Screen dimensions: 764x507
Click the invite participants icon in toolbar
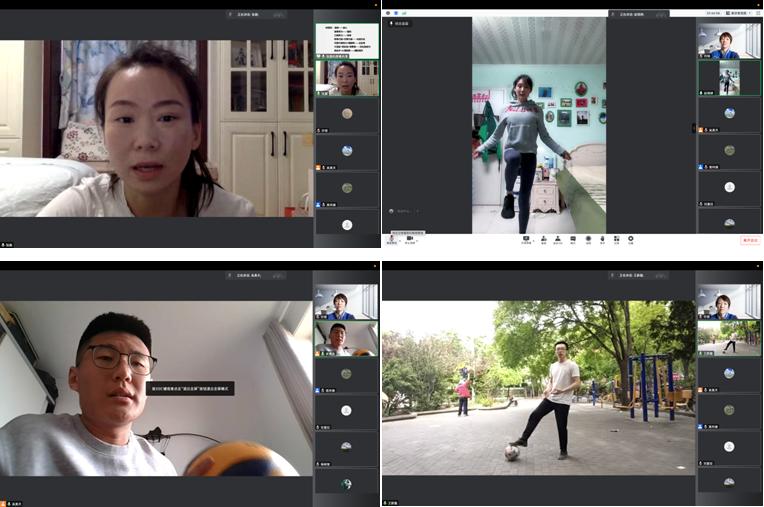pos(544,240)
